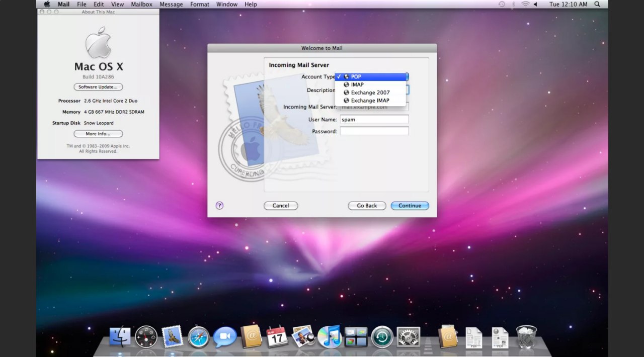
Task: Open the first PDF document in Dock
Action: pos(473,337)
